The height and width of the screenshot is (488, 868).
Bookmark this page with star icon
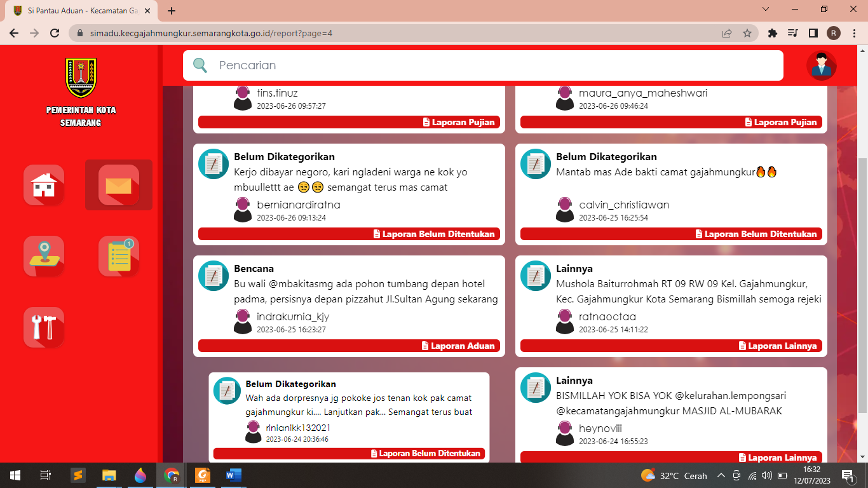coord(747,33)
